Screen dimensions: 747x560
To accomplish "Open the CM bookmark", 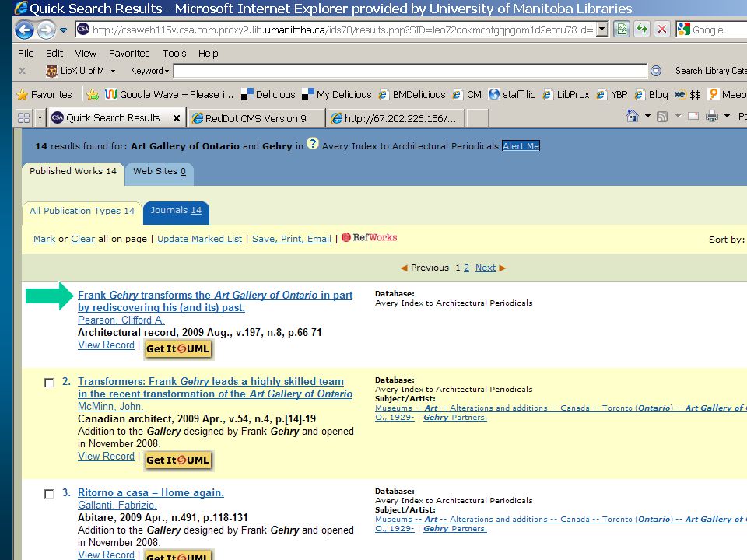I will click(468, 94).
